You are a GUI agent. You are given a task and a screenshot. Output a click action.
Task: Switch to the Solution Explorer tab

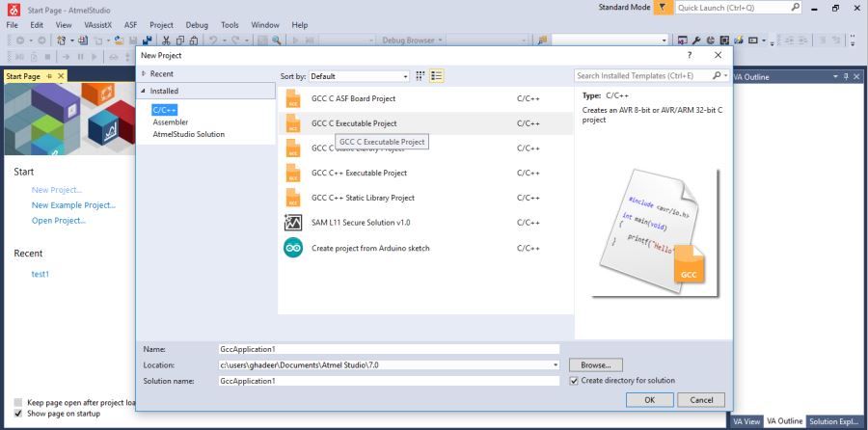[x=835, y=421]
